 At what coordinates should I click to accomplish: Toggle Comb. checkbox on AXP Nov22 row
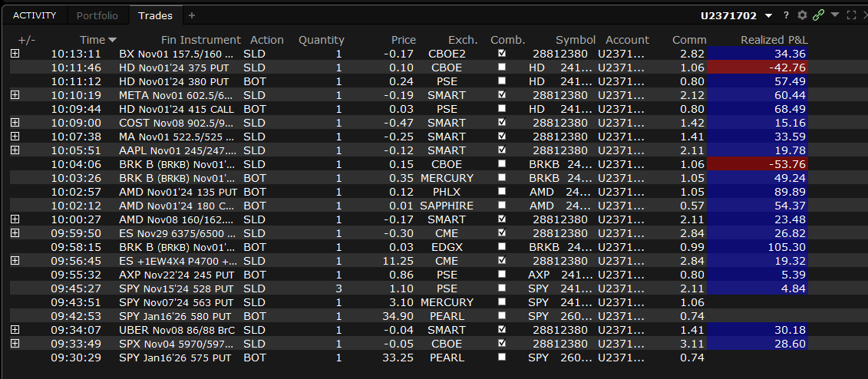(x=502, y=275)
